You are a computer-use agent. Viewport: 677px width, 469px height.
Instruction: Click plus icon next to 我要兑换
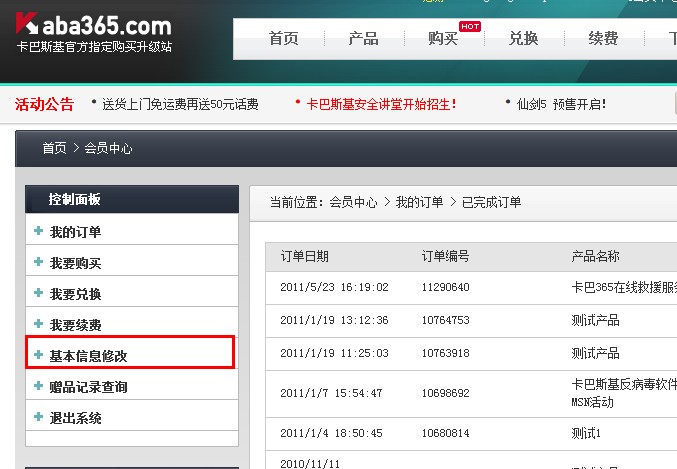38,293
